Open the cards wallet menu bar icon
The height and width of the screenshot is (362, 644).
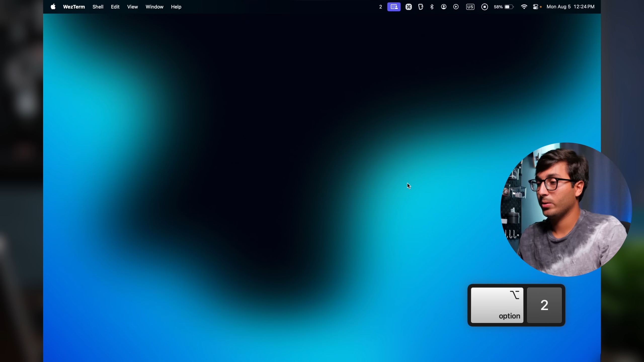[x=421, y=7]
